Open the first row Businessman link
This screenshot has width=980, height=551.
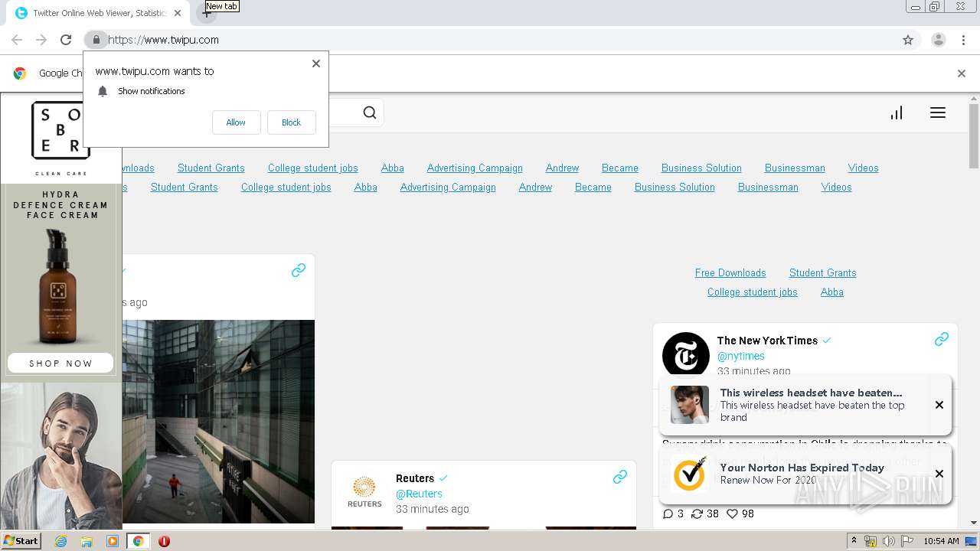tap(795, 168)
